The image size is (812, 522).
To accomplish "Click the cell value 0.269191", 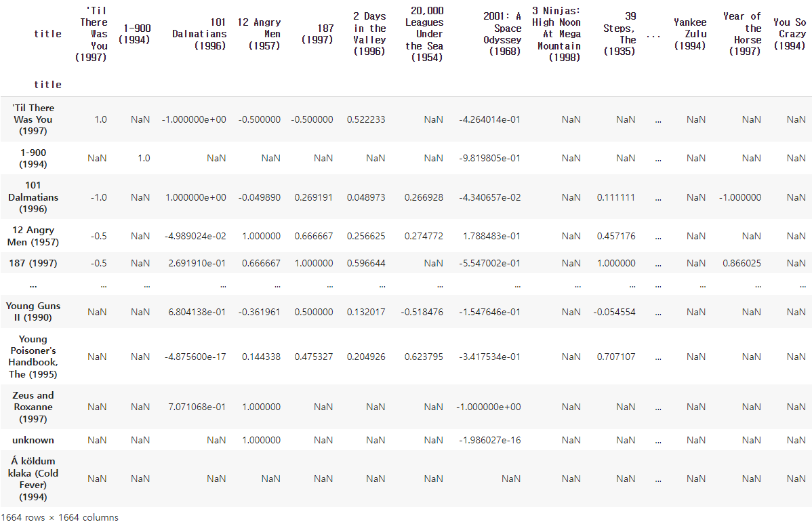I will [314, 197].
